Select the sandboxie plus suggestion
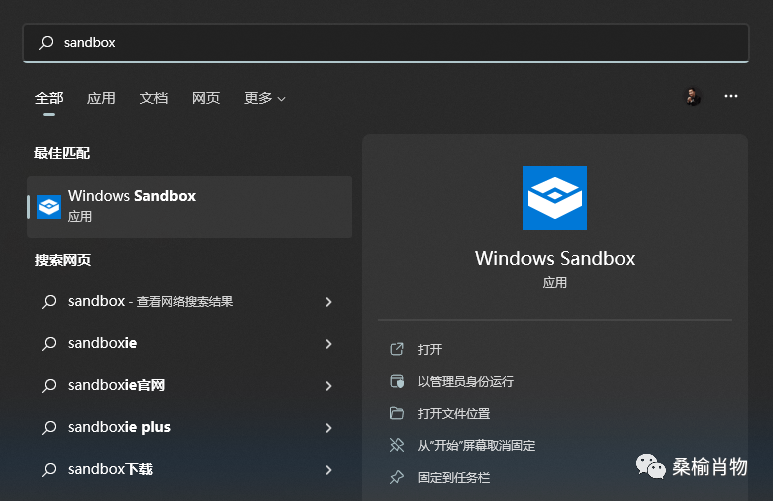773x501 pixels. click(x=190, y=427)
